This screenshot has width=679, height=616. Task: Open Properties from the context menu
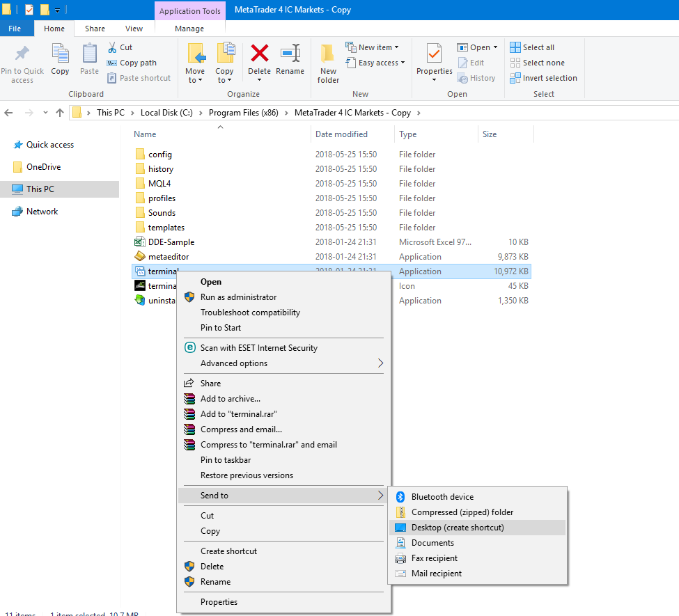pos(219,602)
